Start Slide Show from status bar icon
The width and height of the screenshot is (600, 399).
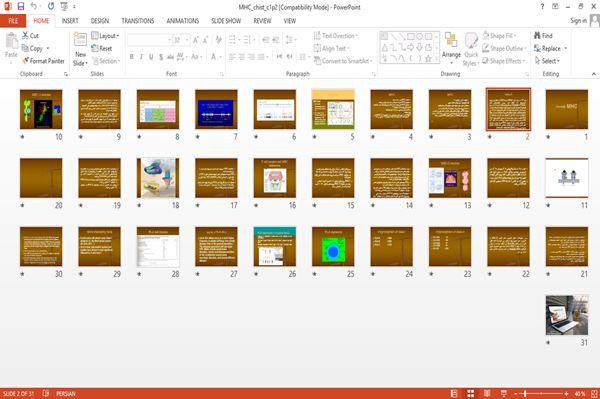(x=504, y=393)
